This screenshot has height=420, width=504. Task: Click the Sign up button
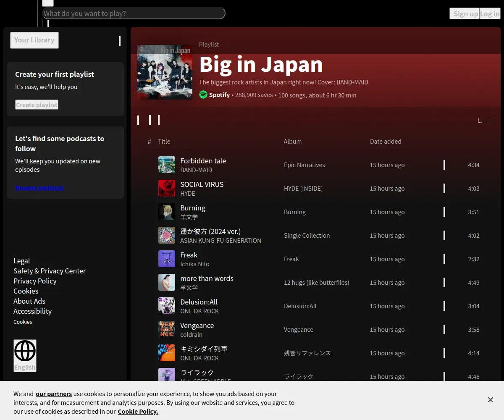tap(464, 13)
